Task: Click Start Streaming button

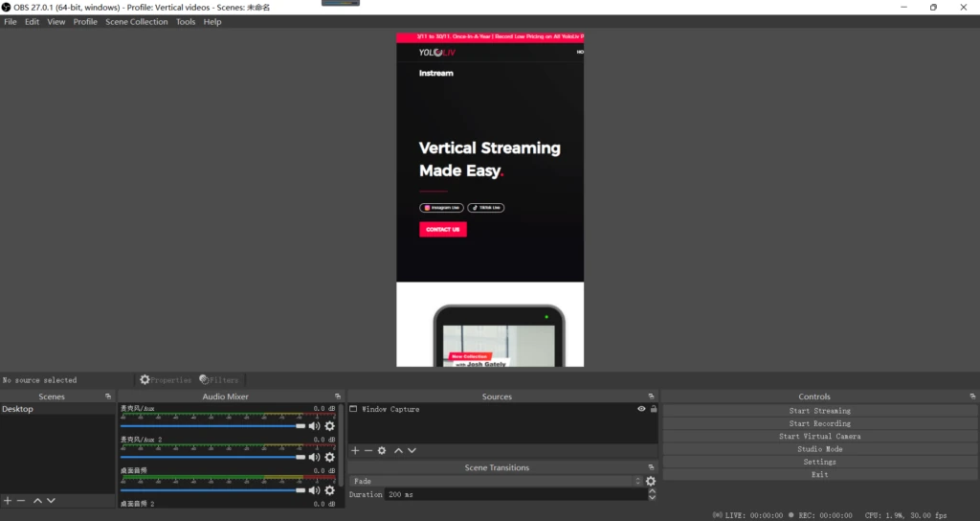Action: pyautogui.click(x=819, y=411)
